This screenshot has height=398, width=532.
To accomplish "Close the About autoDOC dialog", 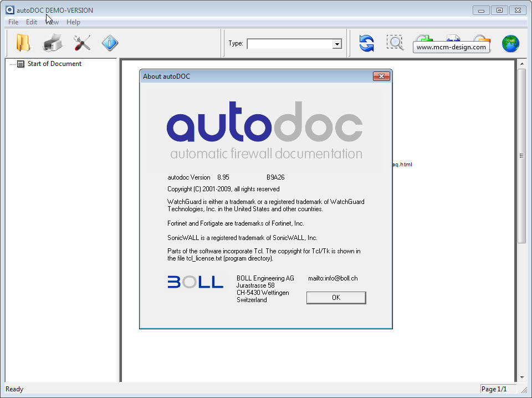I will pyautogui.click(x=381, y=76).
